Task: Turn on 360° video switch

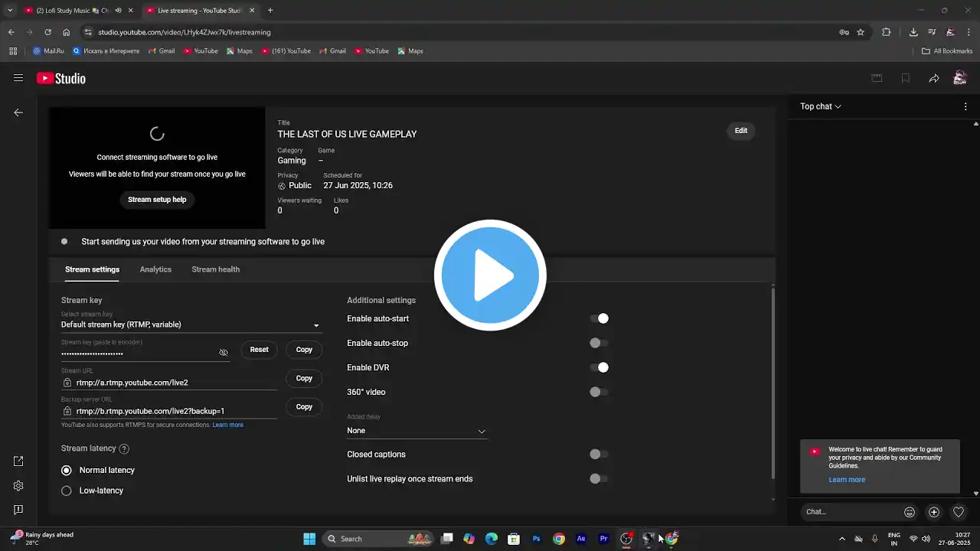Action: [599, 392]
